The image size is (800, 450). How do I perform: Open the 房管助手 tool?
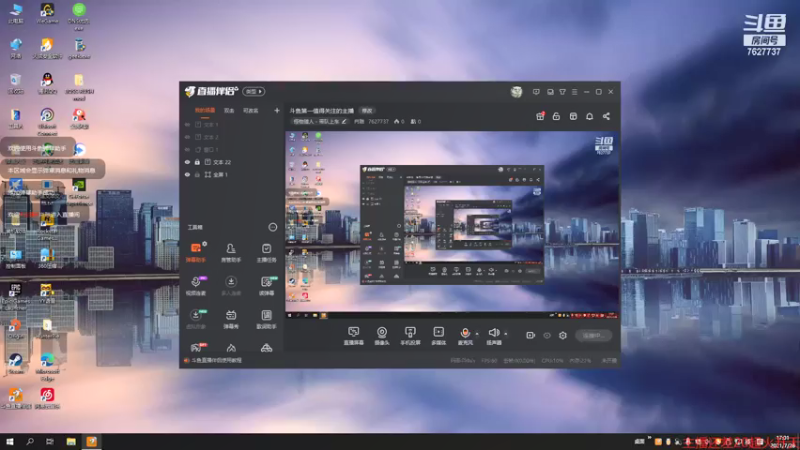[231, 253]
